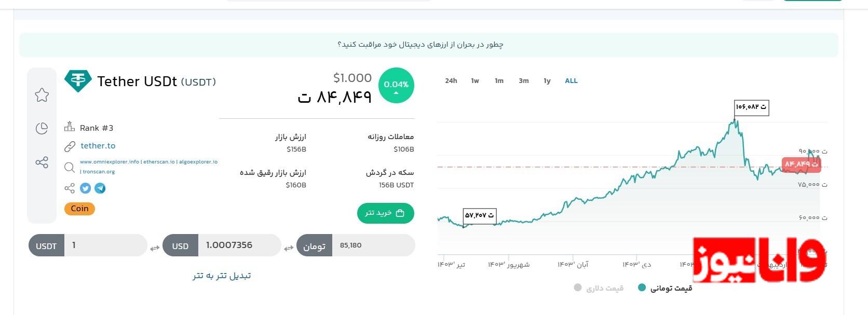
Task: Click the USD value input field
Action: click(239, 245)
